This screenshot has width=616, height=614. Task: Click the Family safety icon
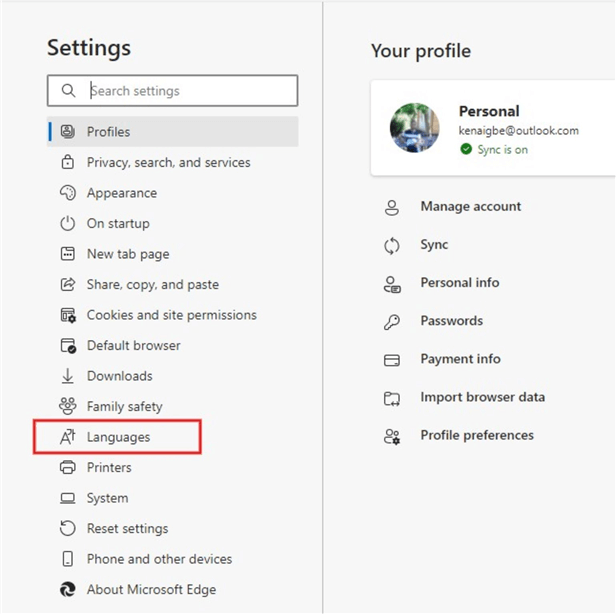click(x=68, y=406)
